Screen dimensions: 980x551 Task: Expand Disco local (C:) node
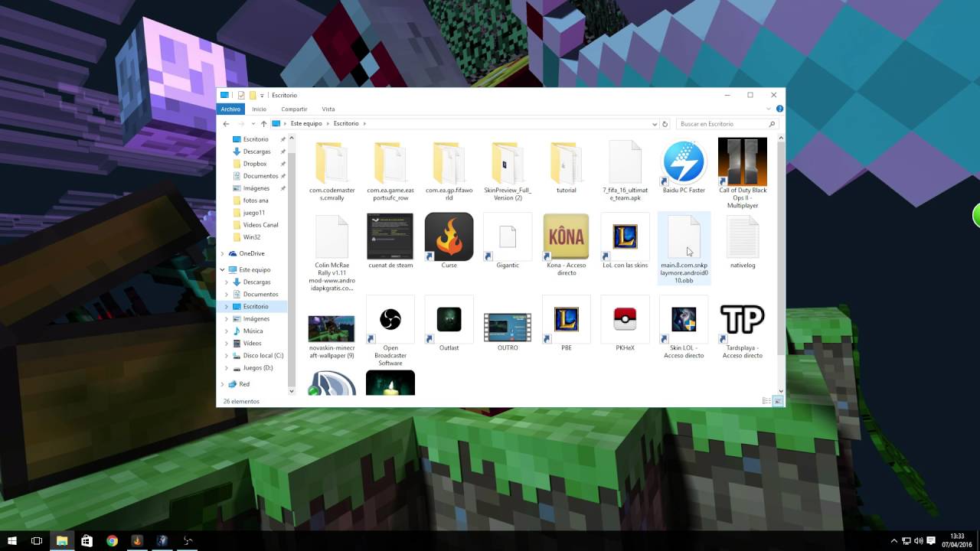pos(227,356)
